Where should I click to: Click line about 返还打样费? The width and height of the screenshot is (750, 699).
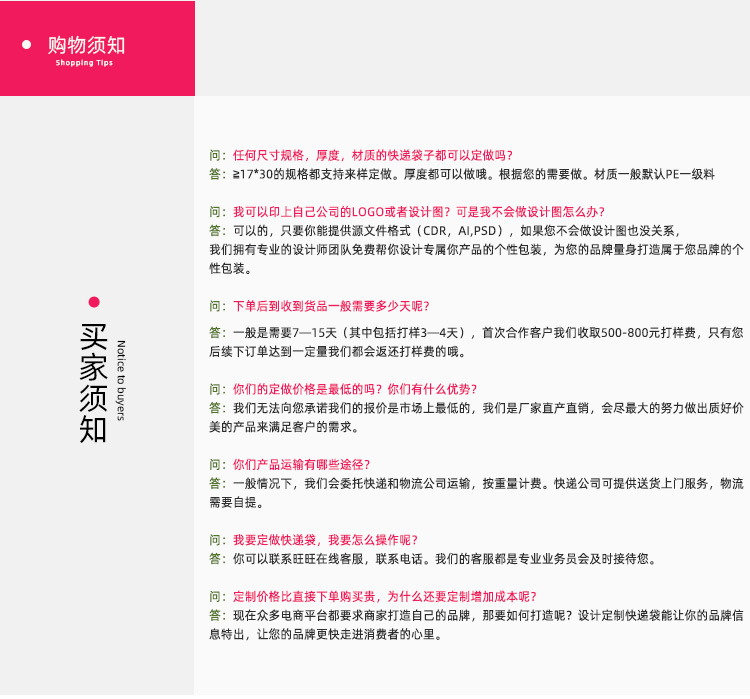tap(338, 352)
